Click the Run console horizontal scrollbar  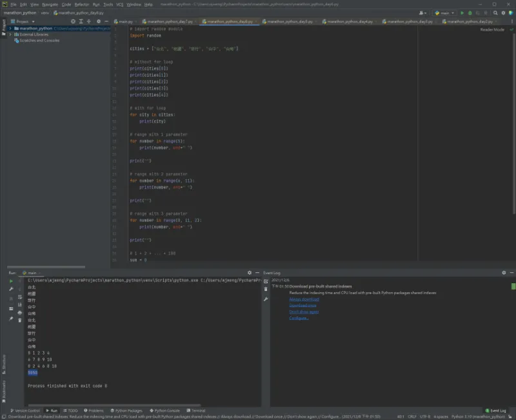point(114,405)
